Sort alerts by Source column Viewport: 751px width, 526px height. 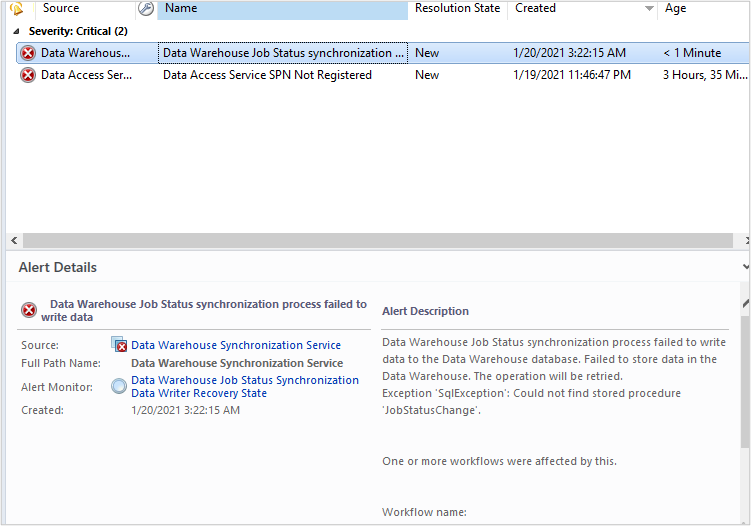click(x=85, y=8)
